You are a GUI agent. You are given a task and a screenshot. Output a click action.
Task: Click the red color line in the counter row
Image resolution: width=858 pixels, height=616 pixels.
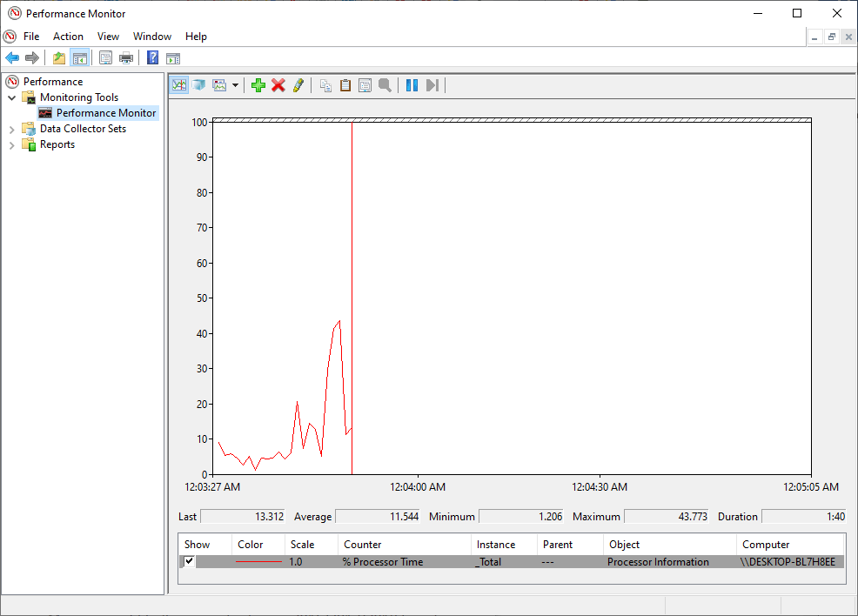coord(258,562)
